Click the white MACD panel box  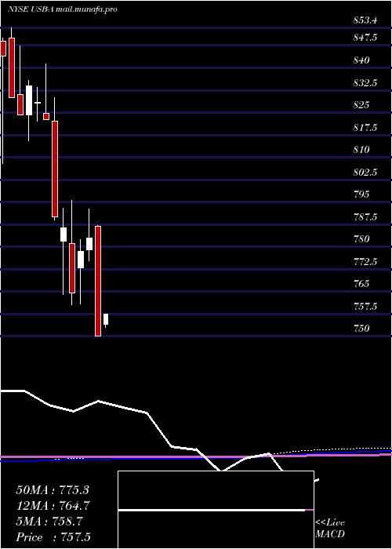[x=216, y=510]
